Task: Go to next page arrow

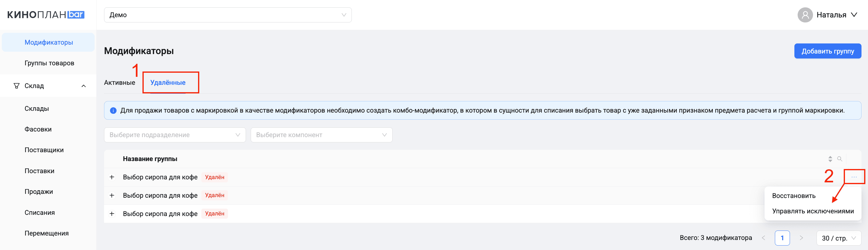Action: point(801,238)
